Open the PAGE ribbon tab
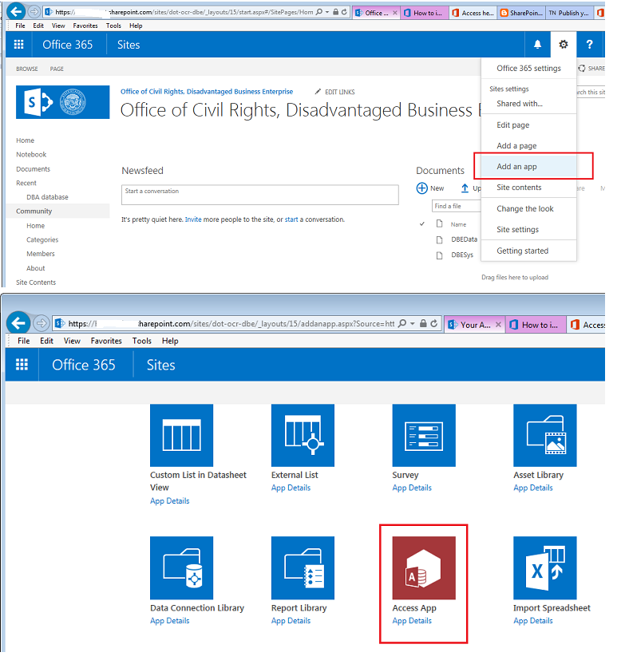The width and height of the screenshot is (629, 672). (x=57, y=69)
